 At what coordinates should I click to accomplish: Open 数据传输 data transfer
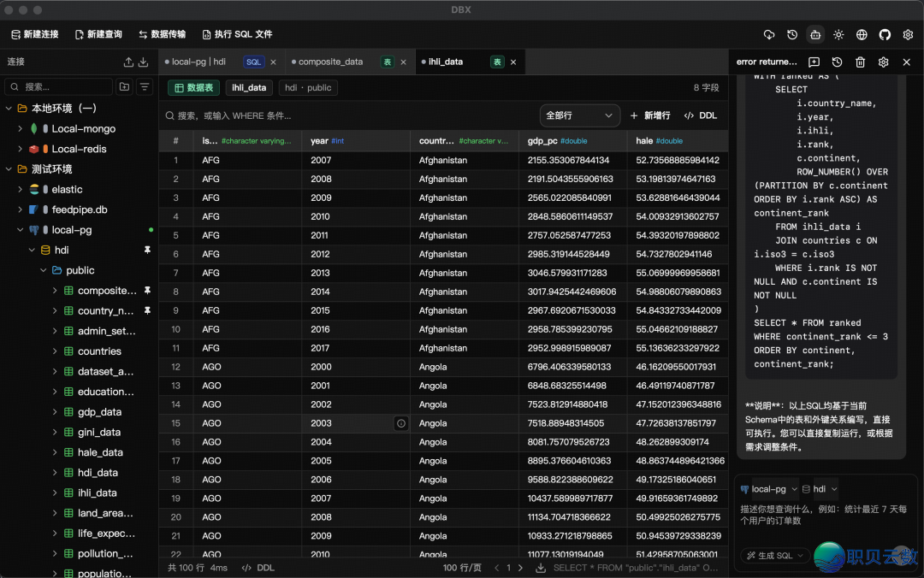(162, 34)
